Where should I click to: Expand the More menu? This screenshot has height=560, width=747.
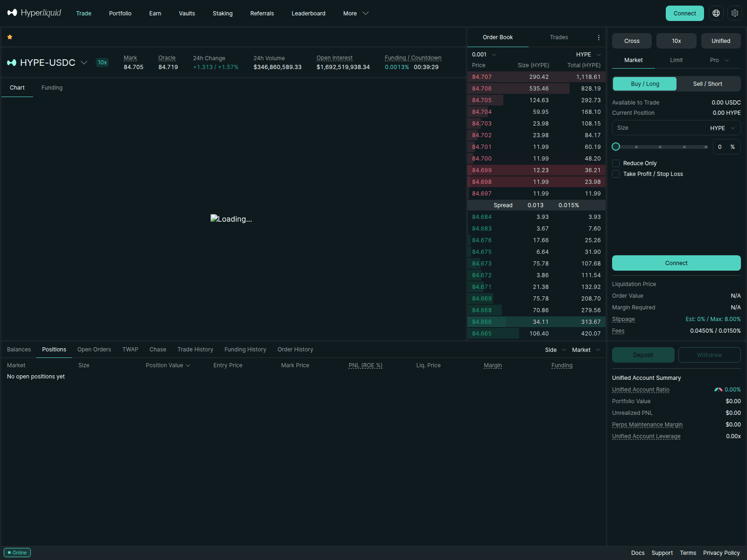pyautogui.click(x=356, y=14)
